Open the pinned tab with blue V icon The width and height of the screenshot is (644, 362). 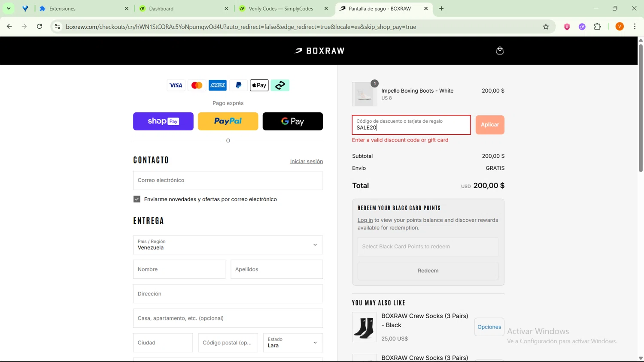(x=25, y=9)
